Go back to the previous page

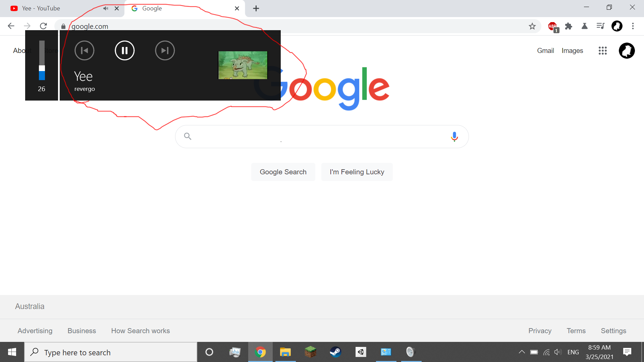point(11,26)
